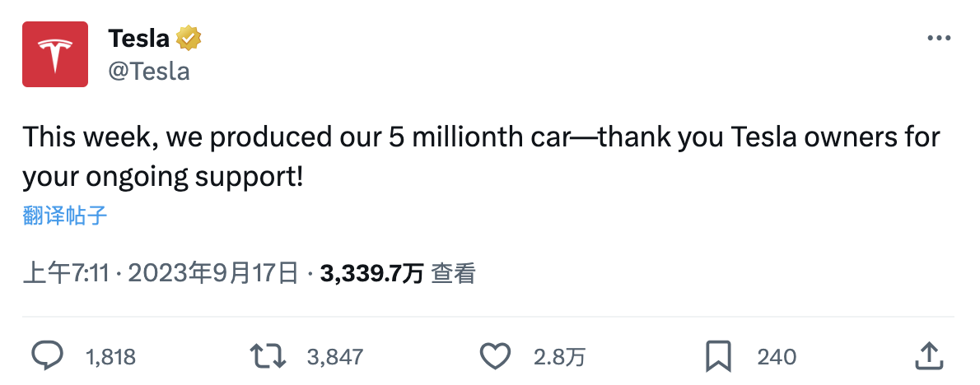Bookmark the post via bookmark icon
Screen dimensions: 980x385
[719, 357]
